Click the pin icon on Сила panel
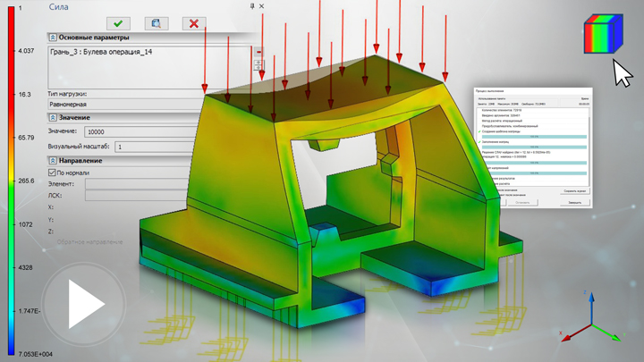This screenshot has width=644, height=362. pos(252,6)
